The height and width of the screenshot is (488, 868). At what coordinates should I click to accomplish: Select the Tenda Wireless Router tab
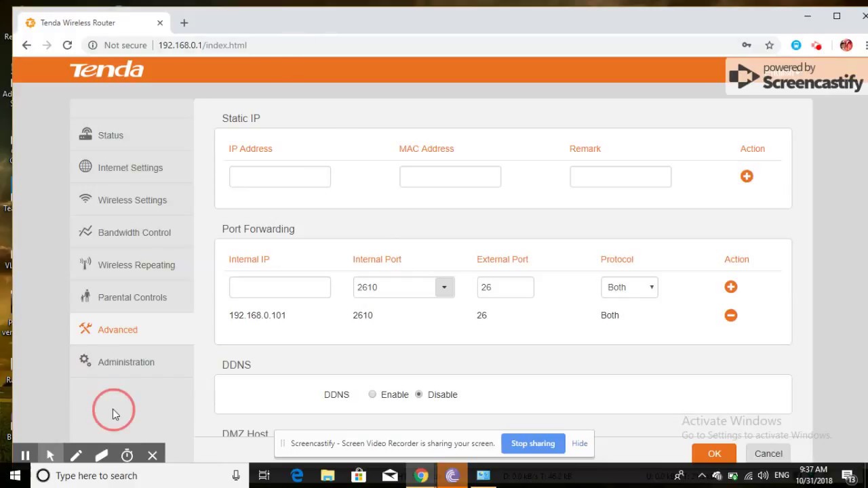[94, 22]
